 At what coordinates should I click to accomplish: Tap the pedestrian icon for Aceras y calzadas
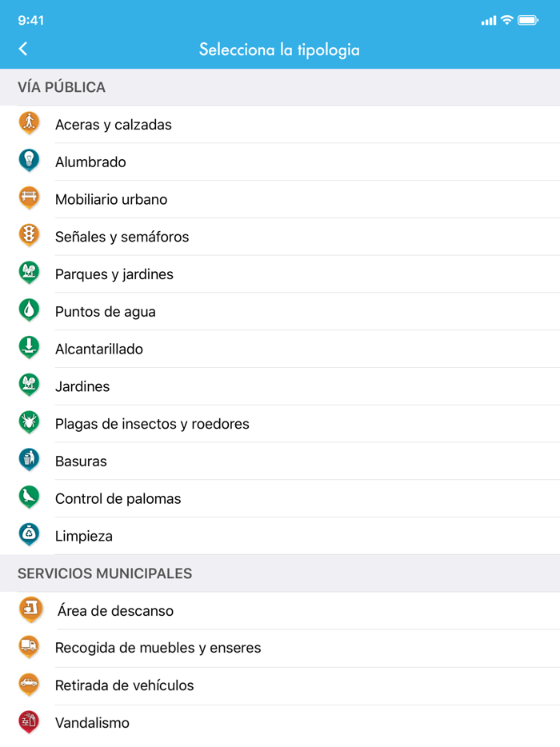29,123
